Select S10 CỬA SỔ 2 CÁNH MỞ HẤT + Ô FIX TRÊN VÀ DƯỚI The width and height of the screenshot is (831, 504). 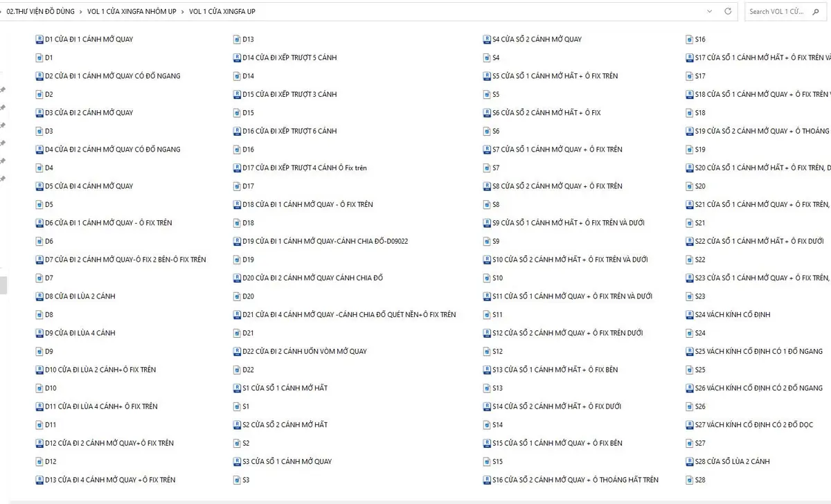(566, 260)
